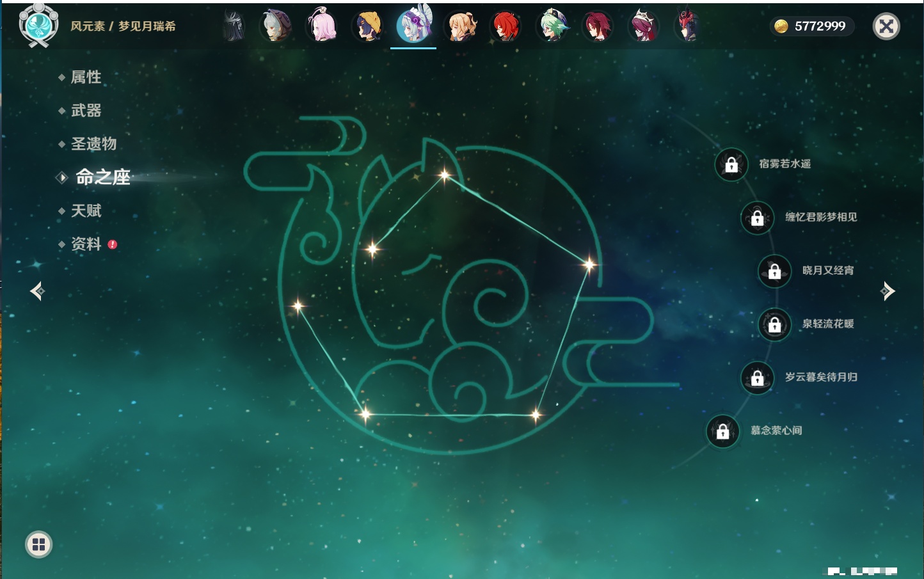Click the lock icon for 宿雾若水遥
The height and width of the screenshot is (579, 924).
731,164
